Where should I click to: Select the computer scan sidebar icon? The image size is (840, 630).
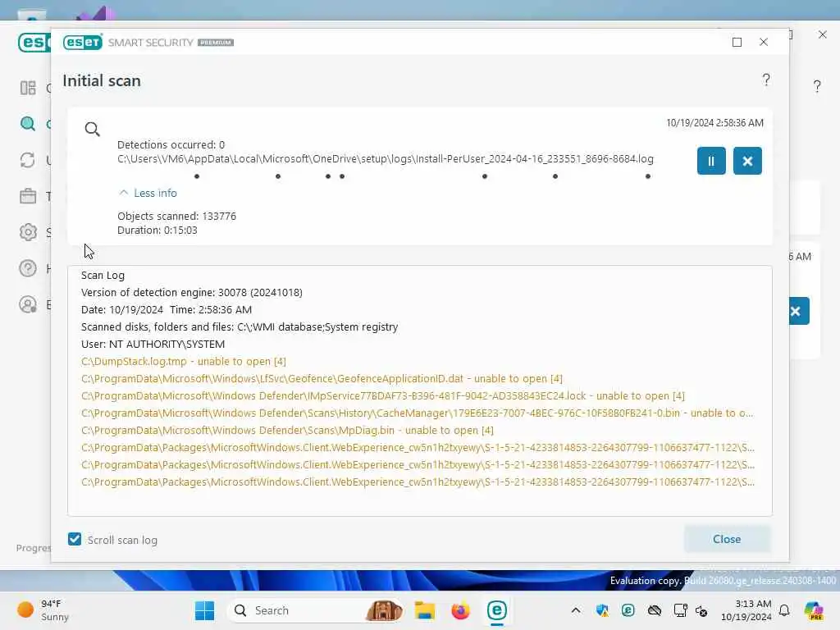click(28, 124)
